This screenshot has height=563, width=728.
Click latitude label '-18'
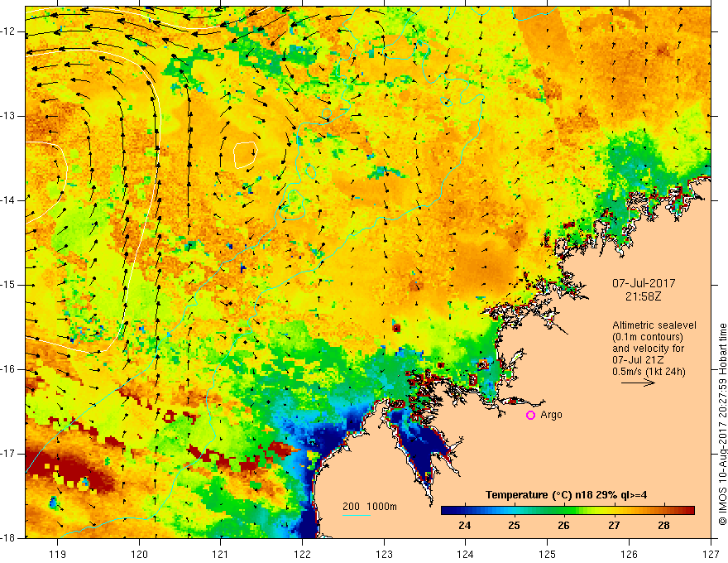coord(9,538)
